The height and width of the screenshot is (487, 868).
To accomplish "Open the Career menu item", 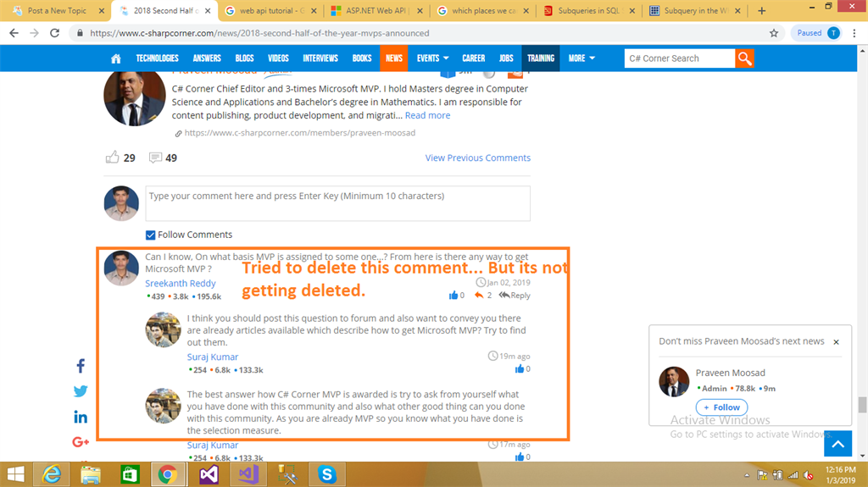I will point(473,58).
